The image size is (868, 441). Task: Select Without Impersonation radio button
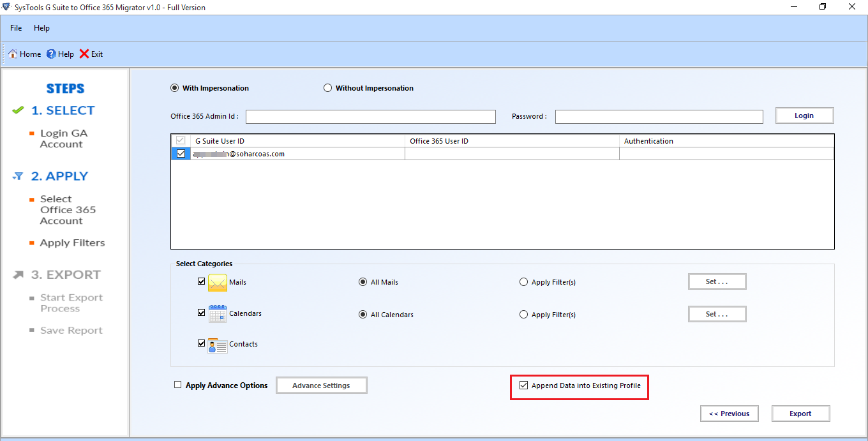(x=327, y=88)
